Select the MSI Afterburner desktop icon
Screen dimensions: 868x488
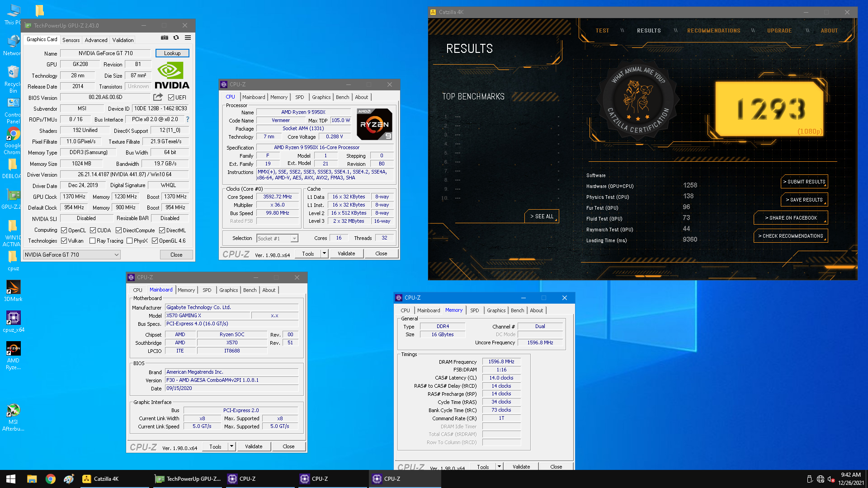(x=13, y=417)
